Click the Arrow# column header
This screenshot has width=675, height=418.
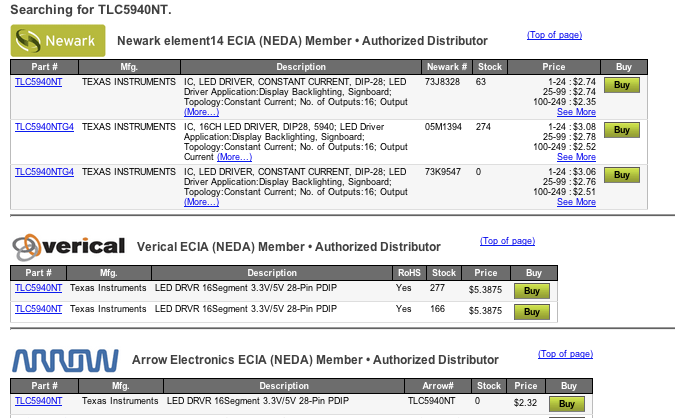pyautogui.click(x=438, y=386)
